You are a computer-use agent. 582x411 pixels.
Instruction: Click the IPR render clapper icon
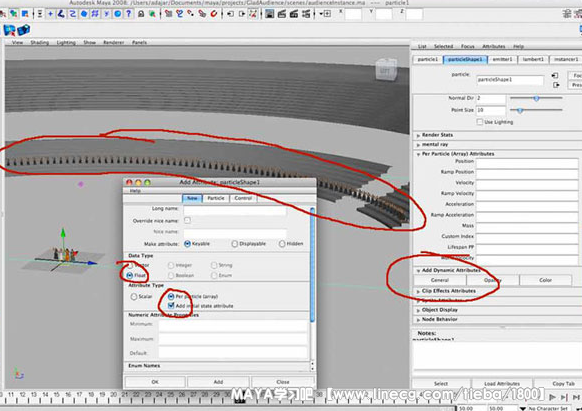click(x=294, y=14)
